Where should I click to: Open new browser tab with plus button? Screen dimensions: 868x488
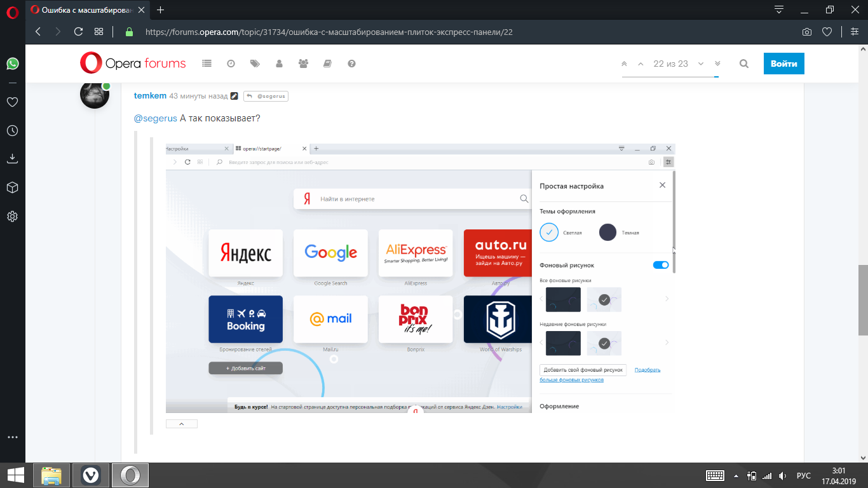coord(160,10)
